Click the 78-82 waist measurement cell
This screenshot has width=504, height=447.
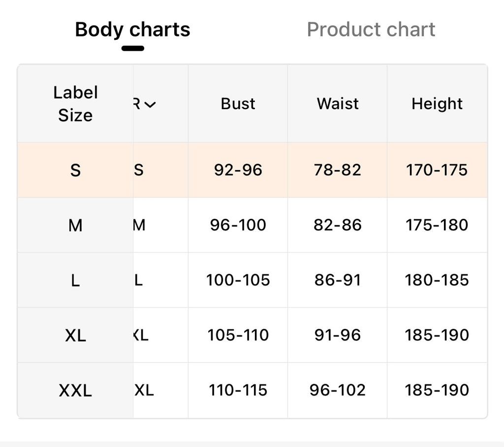[x=338, y=170]
